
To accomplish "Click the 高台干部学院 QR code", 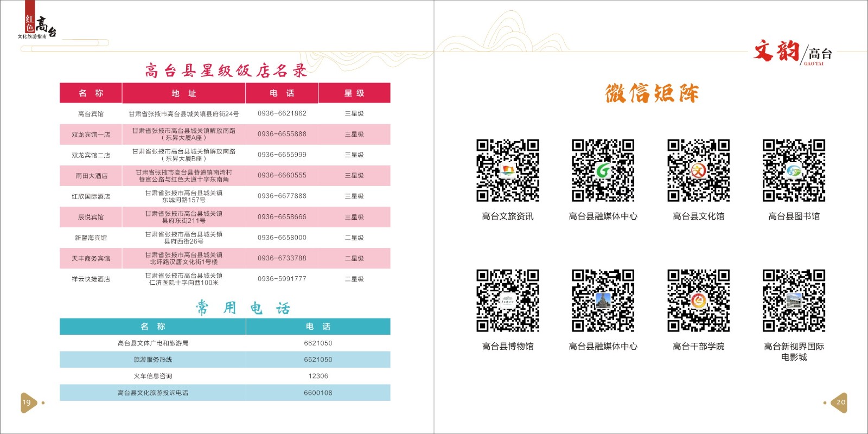I will [x=699, y=301].
